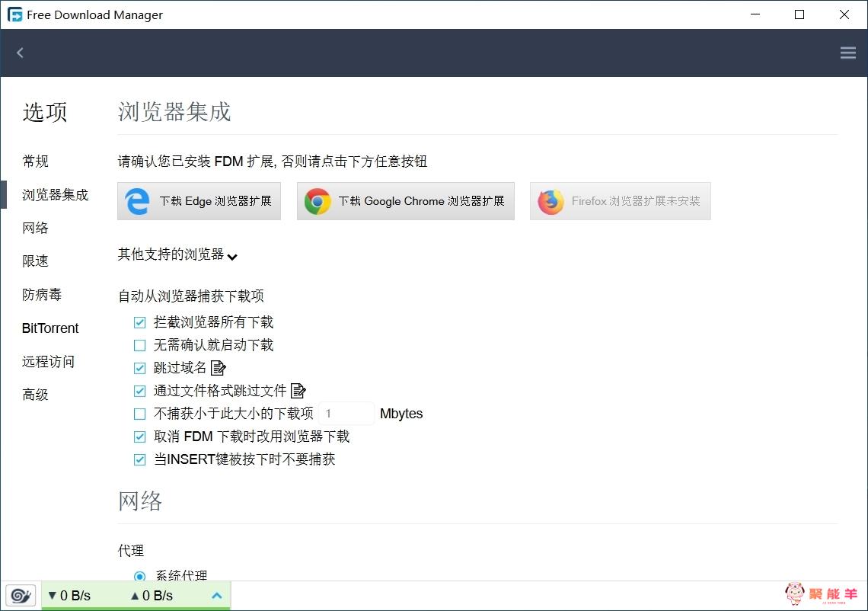
Task: Click 下载 Edge 浏览器扩展 button
Action: pyautogui.click(x=199, y=201)
